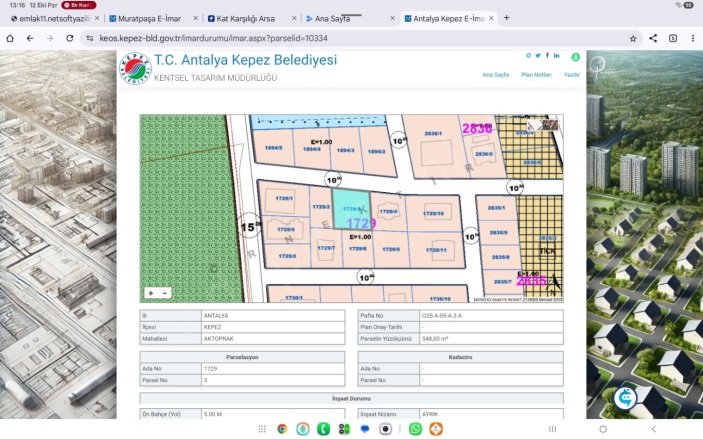Bookmark this page with the star icon
This screenshot has width=703, height=439.
pos(633,38)
